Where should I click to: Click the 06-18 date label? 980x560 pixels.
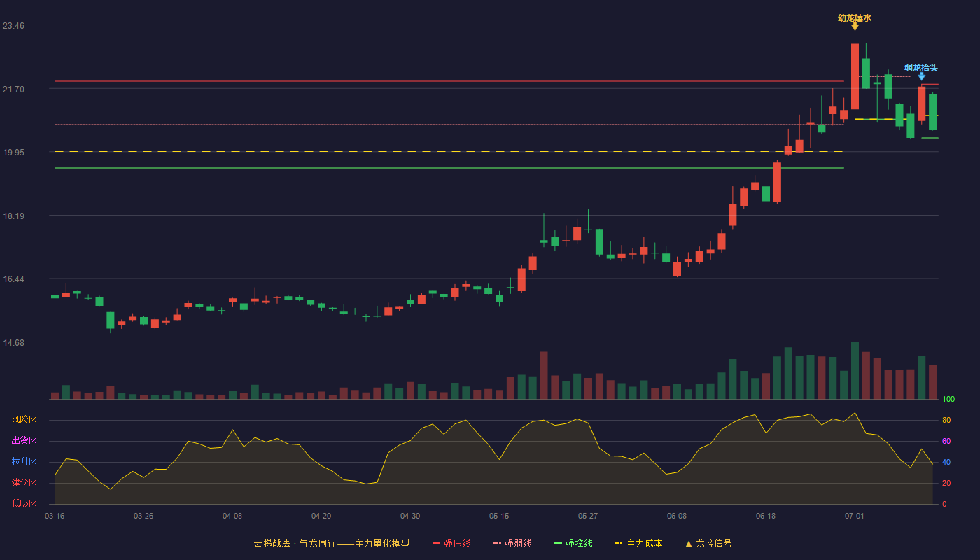click(x=766, y=516)
